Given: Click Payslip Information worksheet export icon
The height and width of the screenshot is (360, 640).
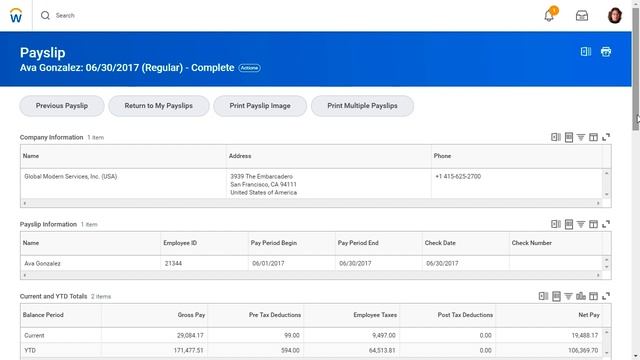Looking at the screenshot, I should 569,224.
